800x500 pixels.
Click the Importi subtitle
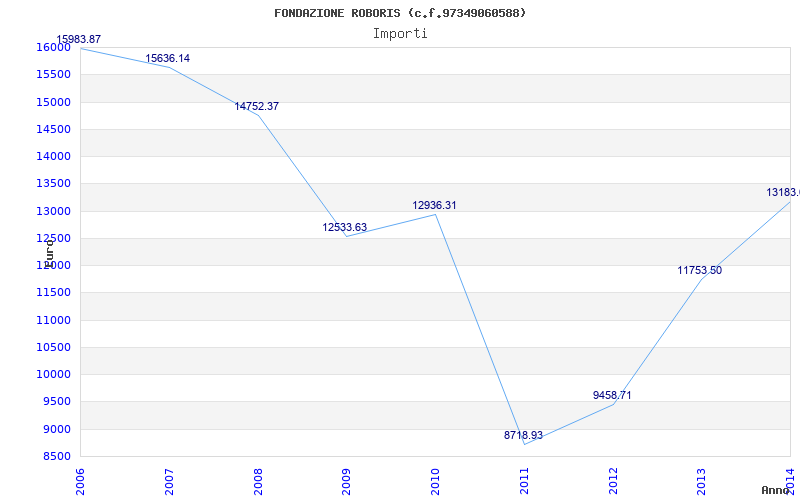(x=400, y=34)
